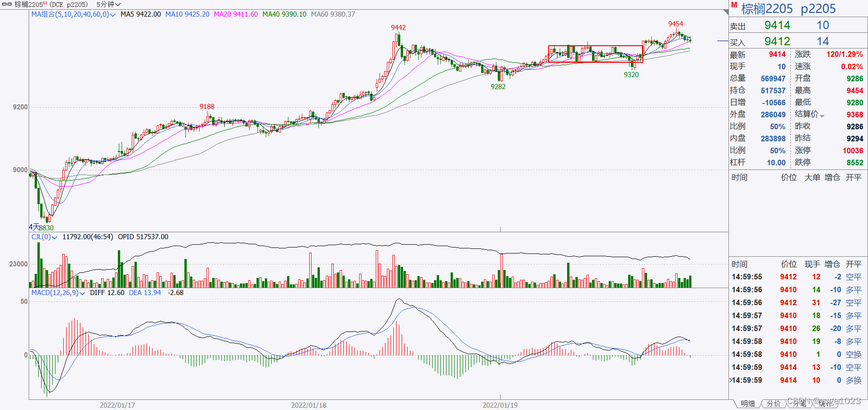The height and width of the screenshot is (410, 868).
Task: Select the 14:59:55 trade row
Action: click(x=798, y=277)
